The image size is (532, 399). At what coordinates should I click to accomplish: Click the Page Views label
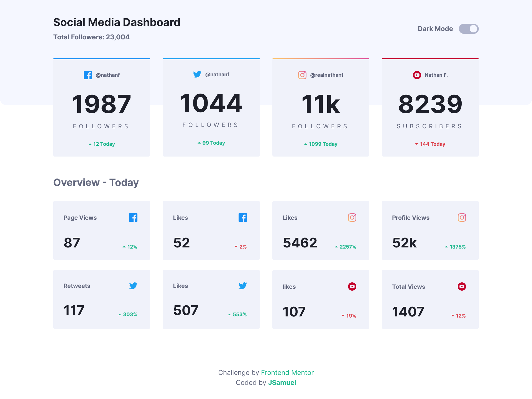click(x=80, y=218)
